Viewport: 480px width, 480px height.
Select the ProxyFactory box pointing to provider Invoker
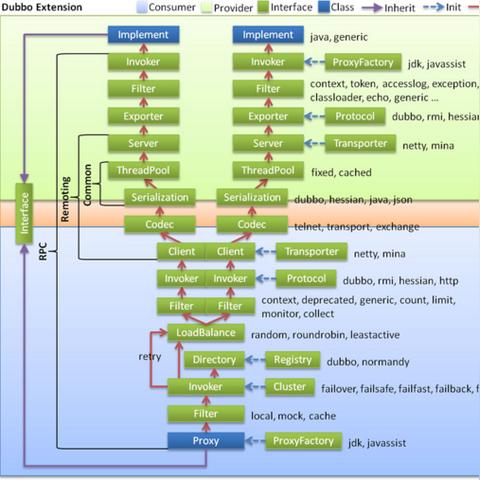pos(363,62)
